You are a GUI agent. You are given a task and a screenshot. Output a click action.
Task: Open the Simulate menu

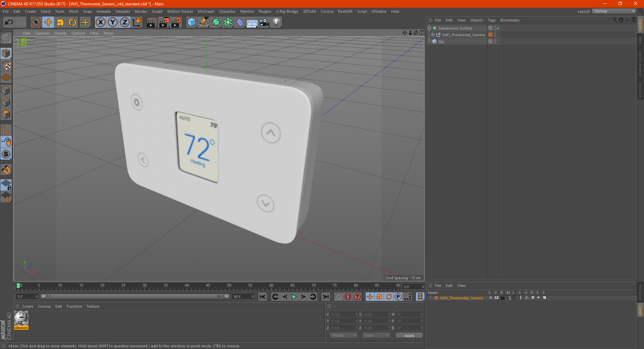(123, 11)
